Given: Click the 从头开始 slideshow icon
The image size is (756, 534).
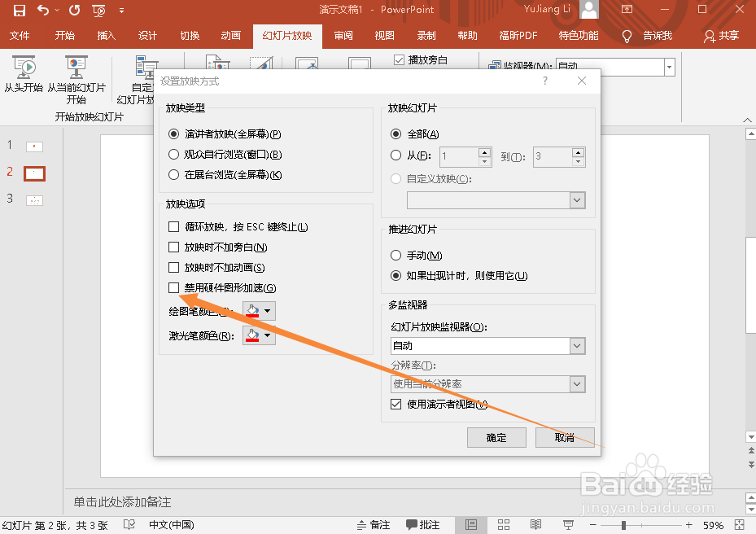Looking at the screenshot, I should click(x=24, y=68).
